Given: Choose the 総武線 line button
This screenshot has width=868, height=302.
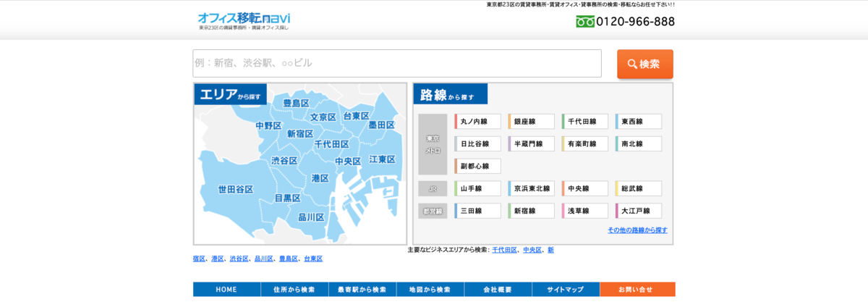Looking at the screenshot, I should (x=638, y=188).
